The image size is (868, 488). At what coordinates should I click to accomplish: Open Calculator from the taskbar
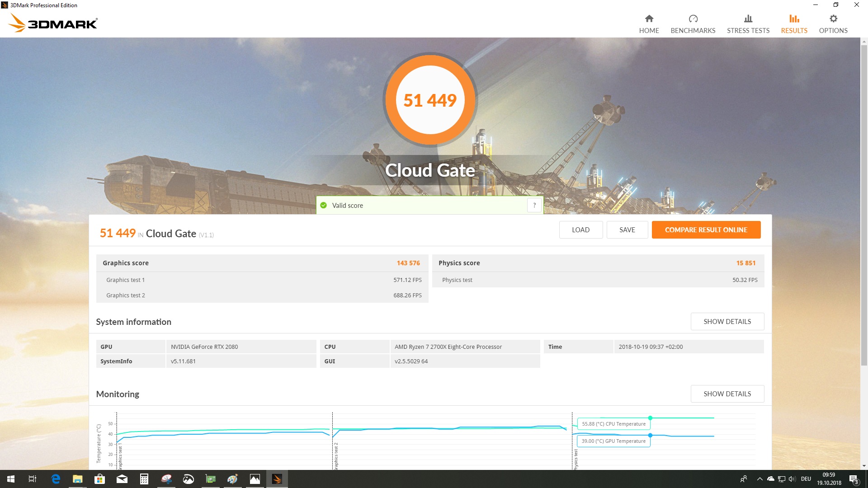(x=144, y=479)
